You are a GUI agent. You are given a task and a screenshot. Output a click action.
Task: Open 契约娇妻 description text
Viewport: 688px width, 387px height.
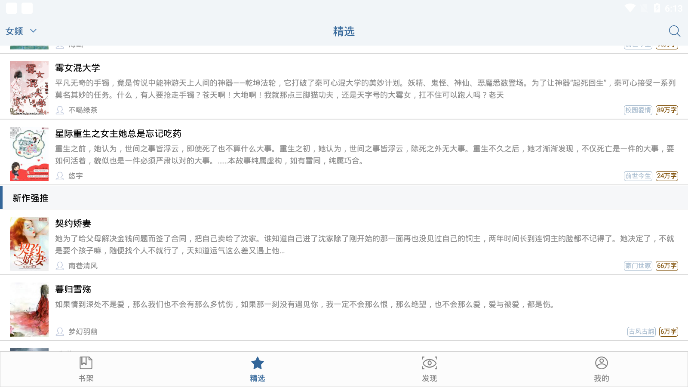click(x=364, y=244)
